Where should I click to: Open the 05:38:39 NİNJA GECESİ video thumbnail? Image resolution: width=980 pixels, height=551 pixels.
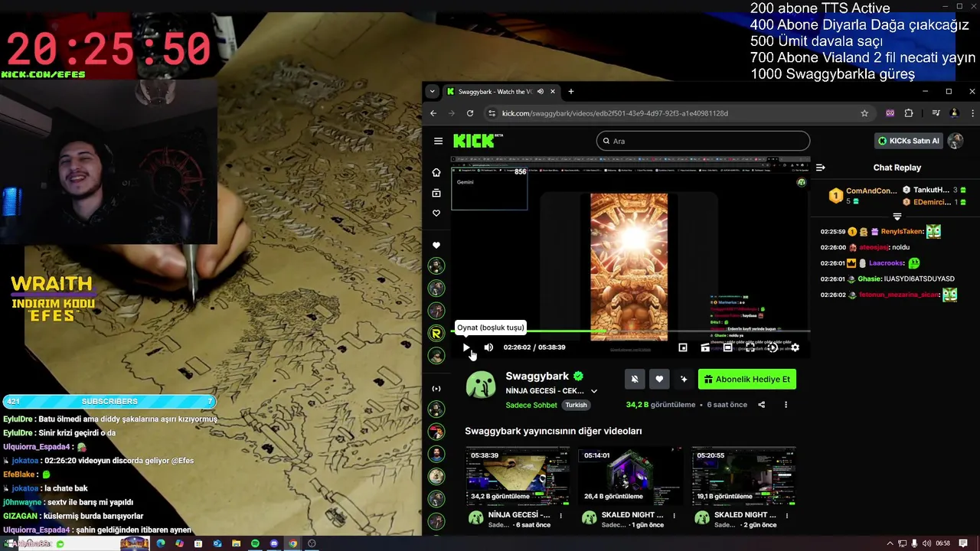click(517, 476)
